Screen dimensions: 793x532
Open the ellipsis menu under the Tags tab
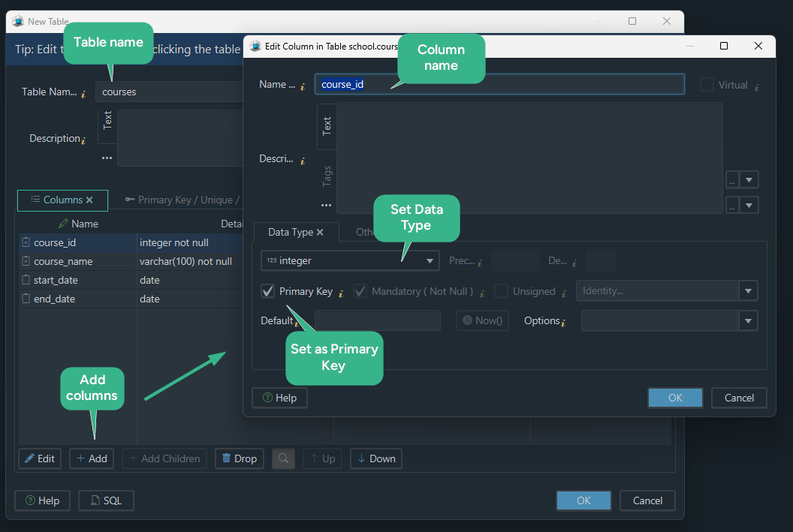click(x=326, y=205)
